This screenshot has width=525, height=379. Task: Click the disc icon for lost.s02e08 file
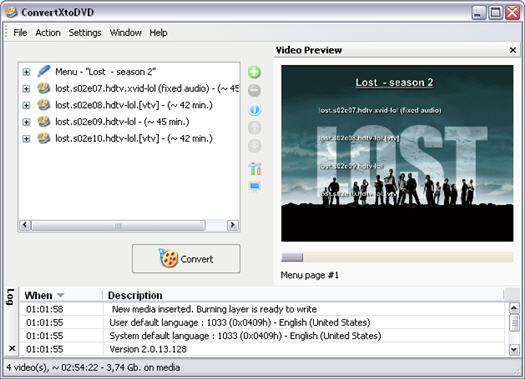point(44,105)
